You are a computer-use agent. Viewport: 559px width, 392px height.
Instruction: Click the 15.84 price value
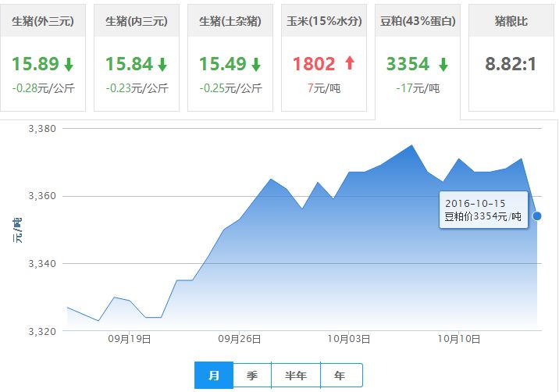129,64
